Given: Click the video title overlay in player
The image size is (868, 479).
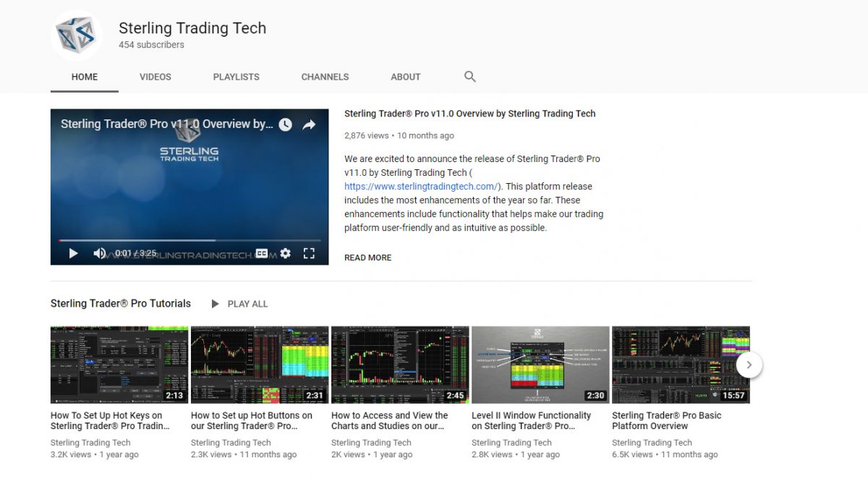Looking at the screenshot, I should (x=167, y=124).
